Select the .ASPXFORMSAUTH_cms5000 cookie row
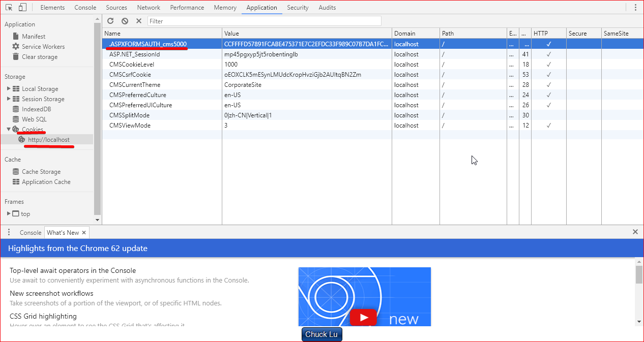Viewport: 644px width, 342px height. pyautogui.click(x=373, y=44)
